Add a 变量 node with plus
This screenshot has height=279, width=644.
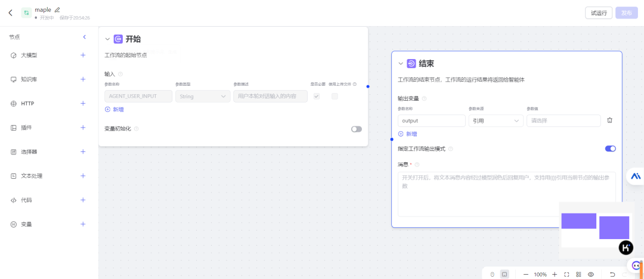pos(83,224)
